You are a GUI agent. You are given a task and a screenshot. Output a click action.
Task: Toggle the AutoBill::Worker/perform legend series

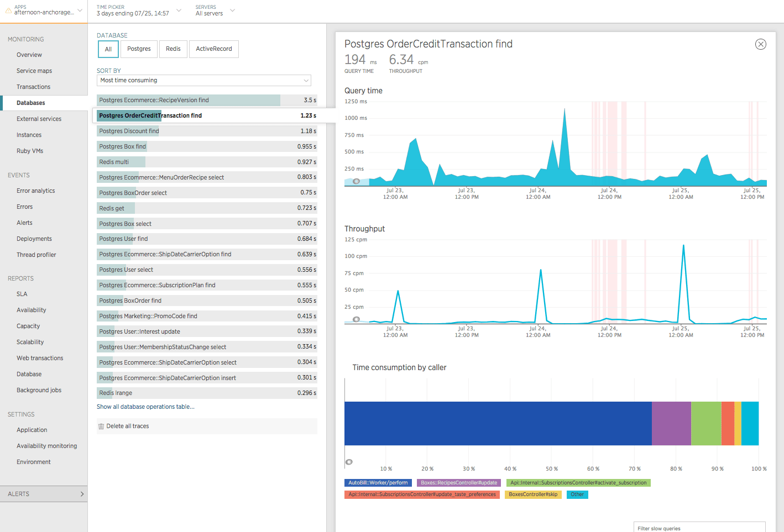coord(378,482)
